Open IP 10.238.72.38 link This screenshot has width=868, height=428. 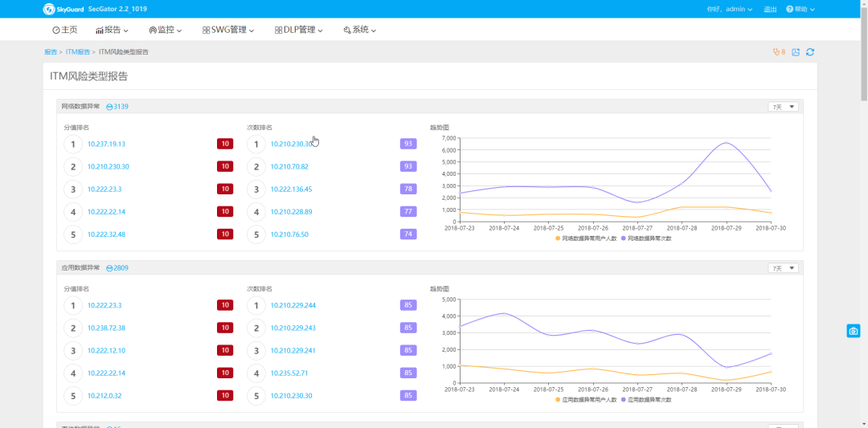click(106, 328)
